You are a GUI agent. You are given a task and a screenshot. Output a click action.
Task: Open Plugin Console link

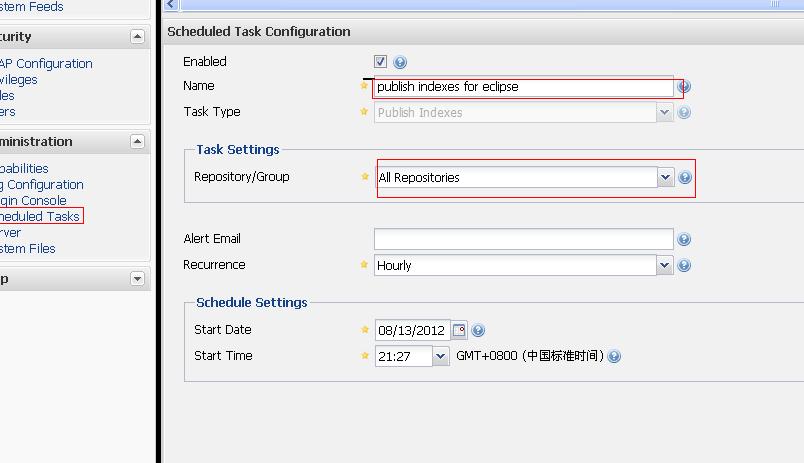click(x=32, y=200)
